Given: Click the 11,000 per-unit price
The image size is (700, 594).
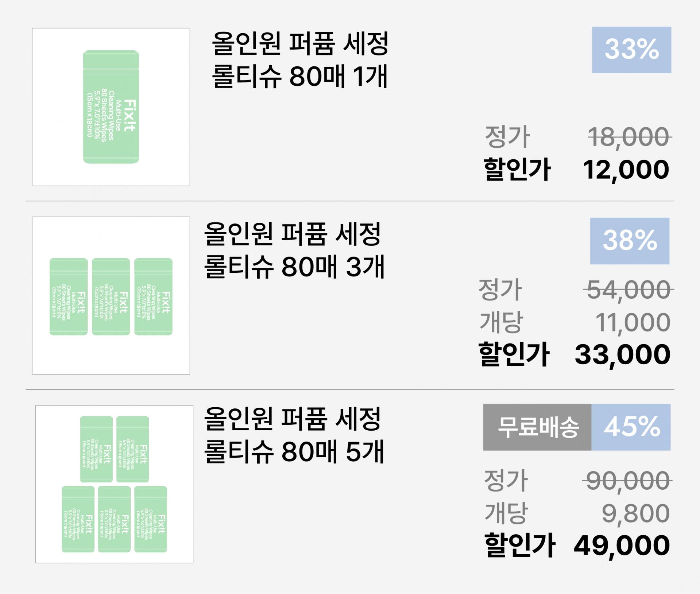Looking at the screenshot, I should tap(633, 323).
